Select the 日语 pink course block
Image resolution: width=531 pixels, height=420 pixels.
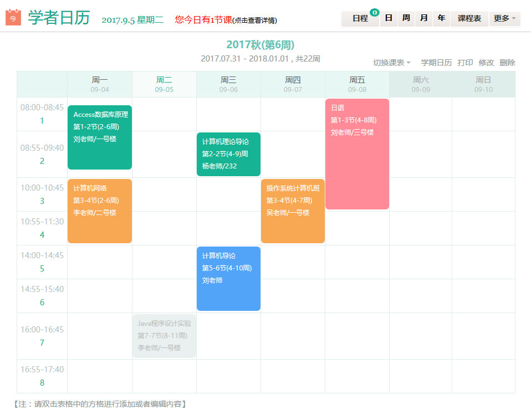pyautogui.click(x=357, y=154)
